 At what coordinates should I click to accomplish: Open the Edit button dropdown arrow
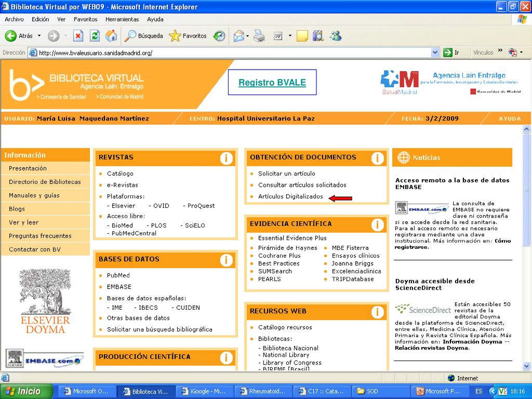(290, 36)
